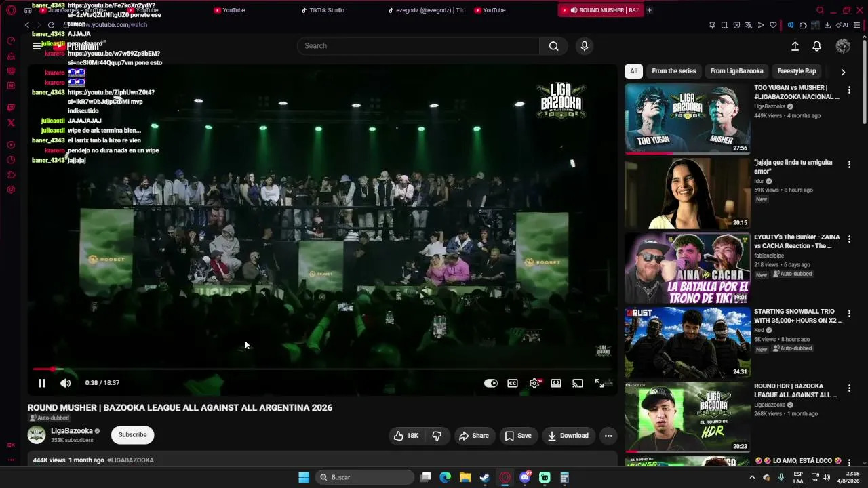The height and width of the screenshot is (488, 868).
Task: Show hidden system tray icons
Action: point(752,477)
